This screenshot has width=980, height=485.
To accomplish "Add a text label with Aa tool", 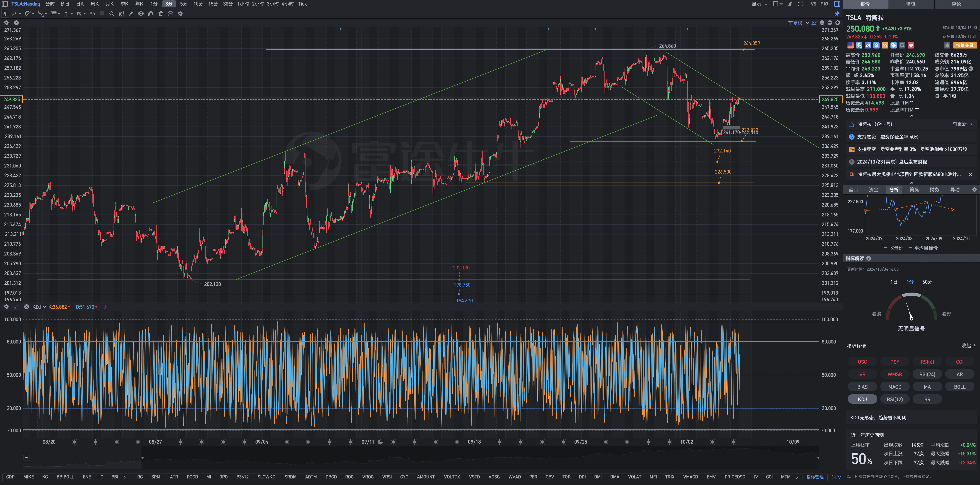I will (x=92, y=14).
